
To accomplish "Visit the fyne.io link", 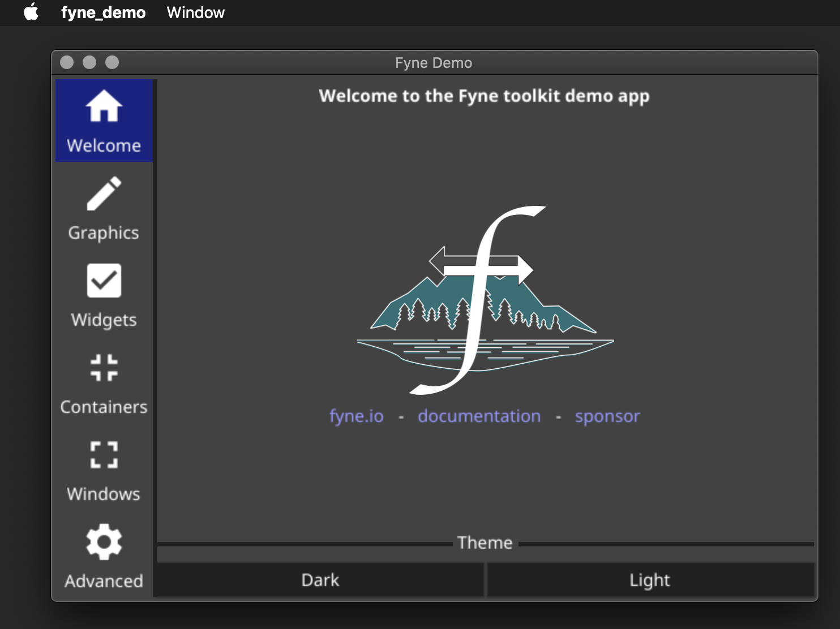I will pos(357,416).
